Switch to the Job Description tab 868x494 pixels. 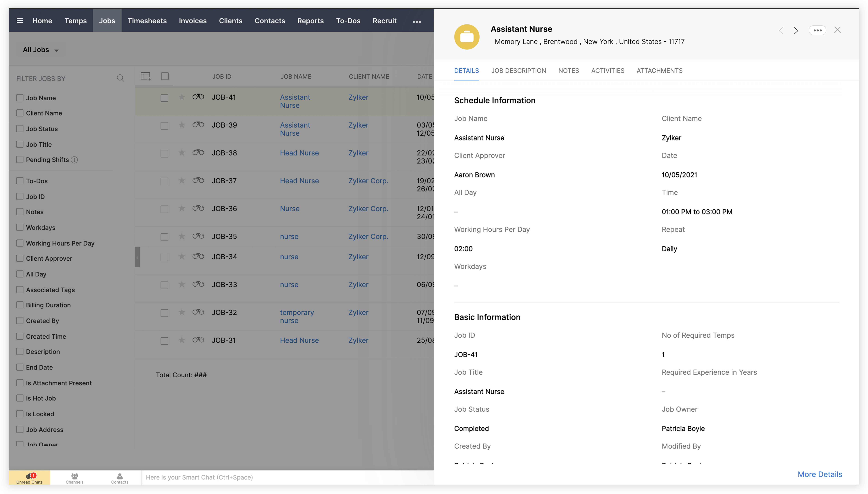[x=518, y=71]
